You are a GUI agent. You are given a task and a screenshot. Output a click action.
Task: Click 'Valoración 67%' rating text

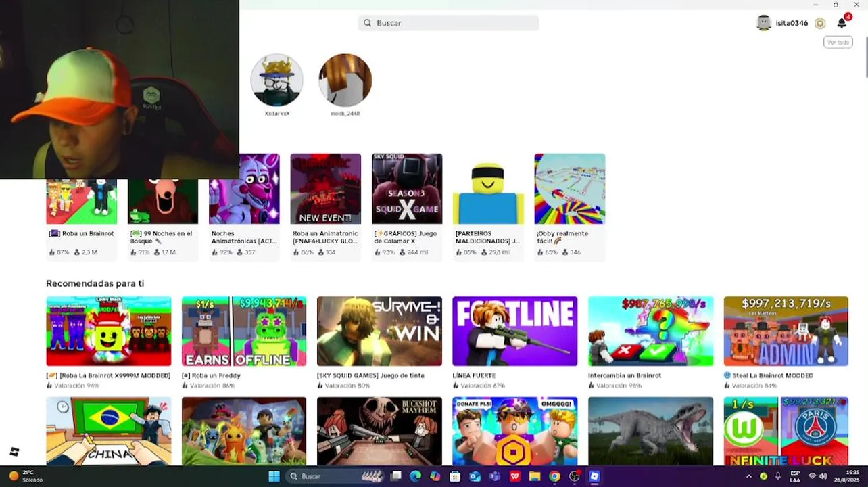coord(483,386)
